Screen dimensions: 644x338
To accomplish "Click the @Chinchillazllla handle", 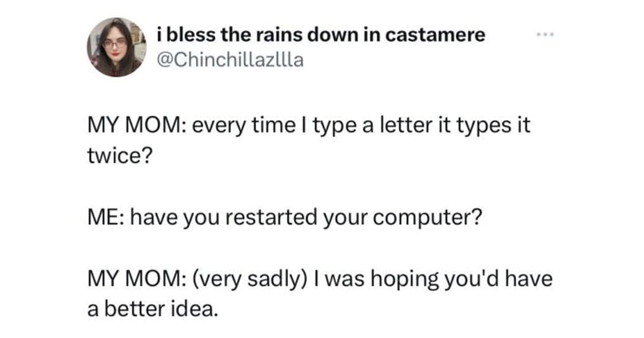I will coord(230,59).
